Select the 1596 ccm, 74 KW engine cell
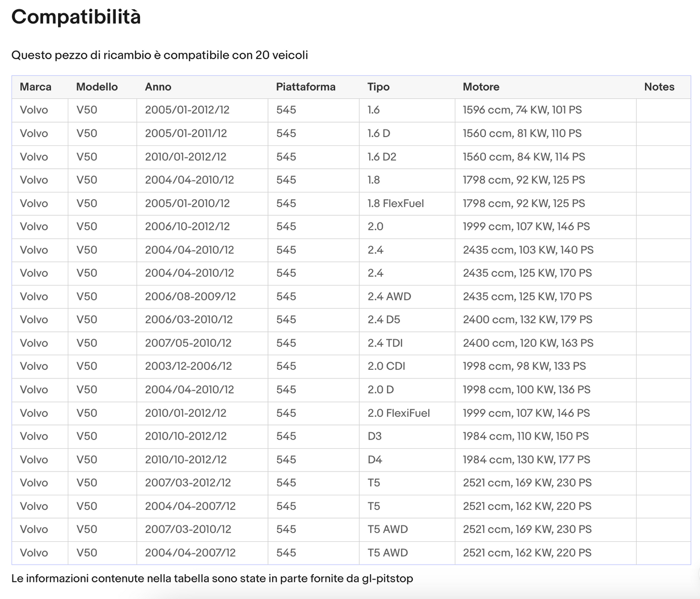700x599 pixels. pyautogui.click(x=522, y=110)
